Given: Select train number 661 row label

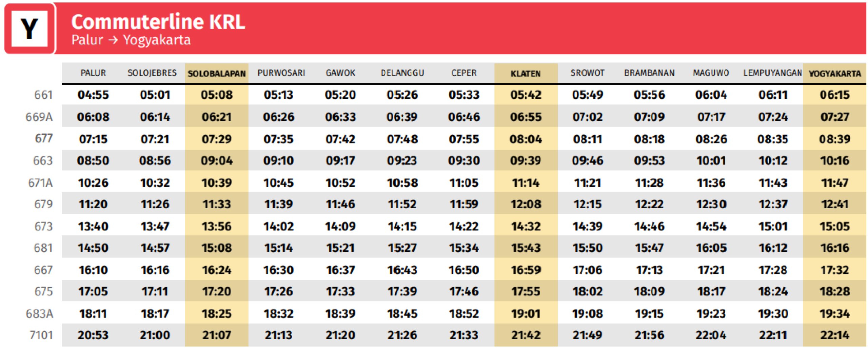Looking at the screenshot, I should [43, 95].
